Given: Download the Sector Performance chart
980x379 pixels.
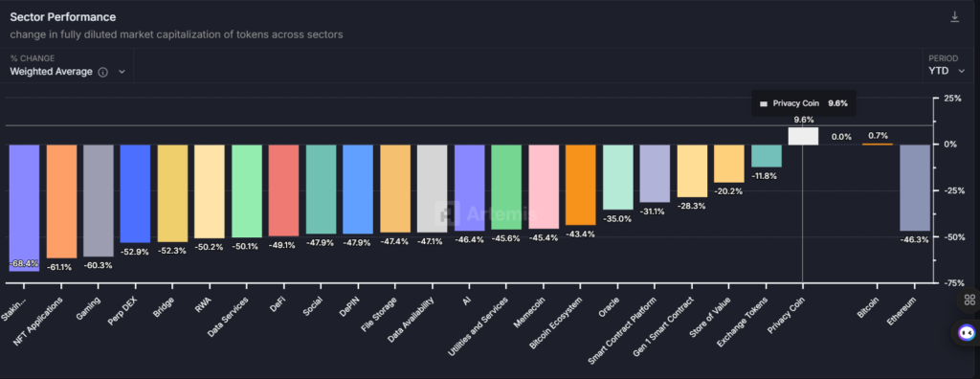Looking at the screenshot, I should pyautogui.click(x=954, y=17).
